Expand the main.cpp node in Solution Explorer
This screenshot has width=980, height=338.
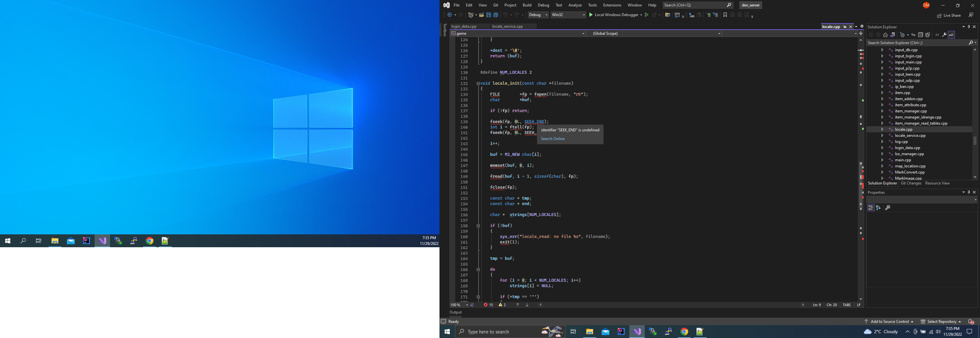pyautogui.click(x=882, y=160)
